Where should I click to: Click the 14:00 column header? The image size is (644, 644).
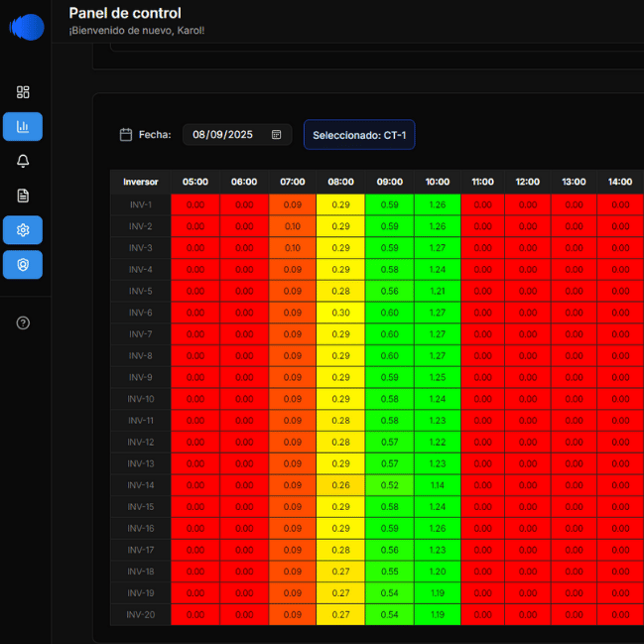(x=620, y=182)
